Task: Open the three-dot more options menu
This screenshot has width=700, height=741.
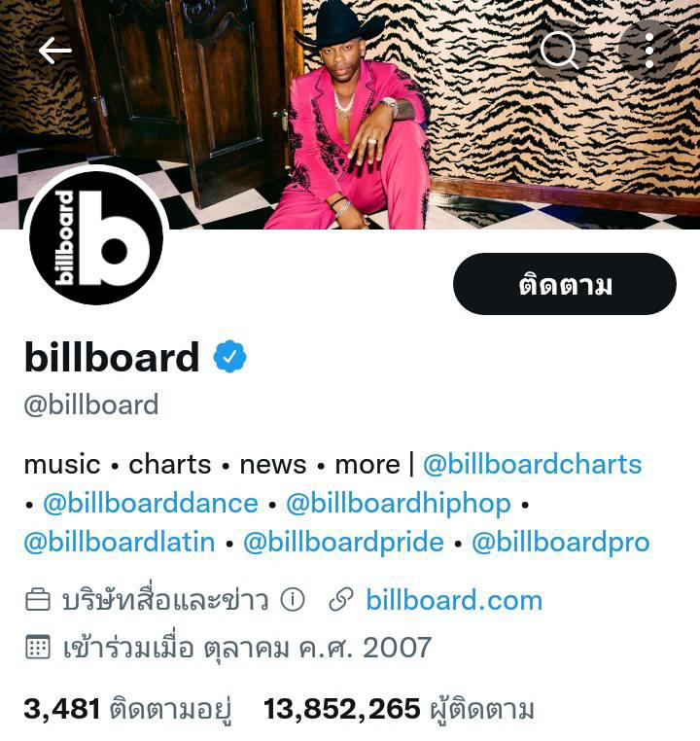Action: tap(649, 51)
